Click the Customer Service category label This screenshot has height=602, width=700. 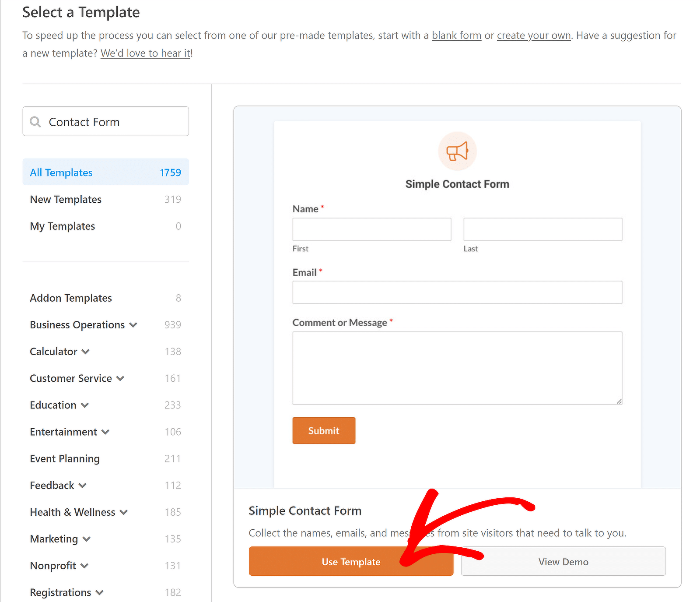71,378
